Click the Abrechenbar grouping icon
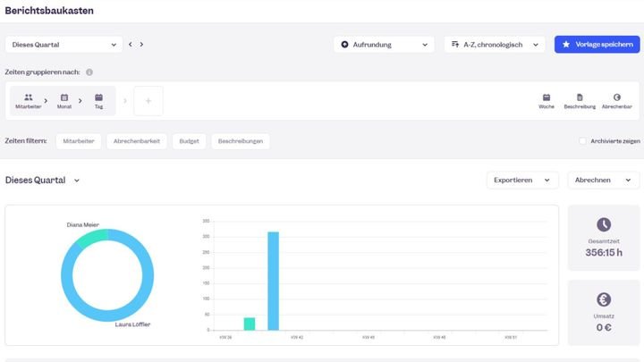Image resolution: width=644 pixels, height=362 pixels. (617, 97)
